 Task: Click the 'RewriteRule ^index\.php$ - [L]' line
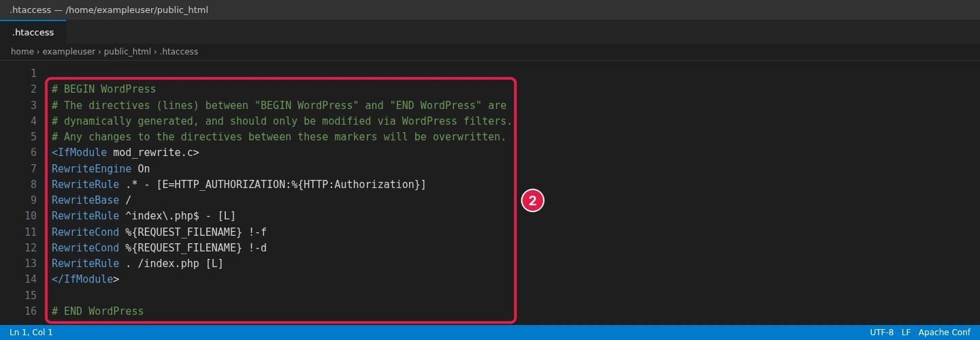tap(144, 216)
